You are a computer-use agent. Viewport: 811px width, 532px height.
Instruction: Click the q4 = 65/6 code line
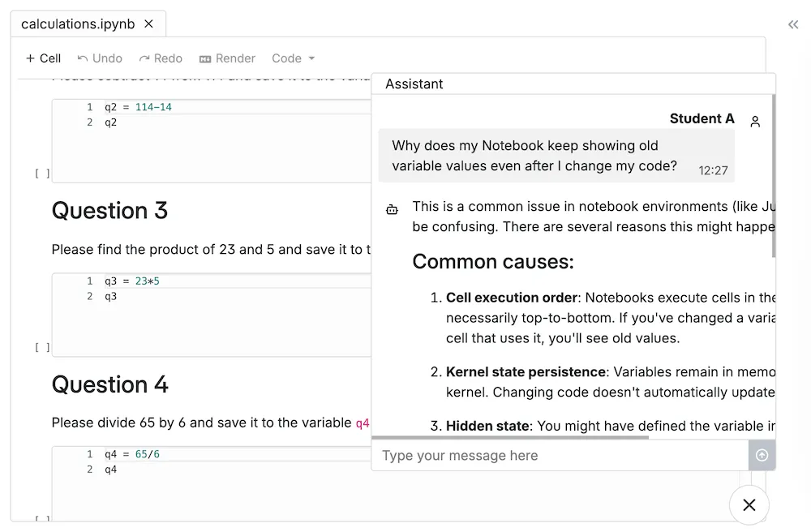click(132, 454)
